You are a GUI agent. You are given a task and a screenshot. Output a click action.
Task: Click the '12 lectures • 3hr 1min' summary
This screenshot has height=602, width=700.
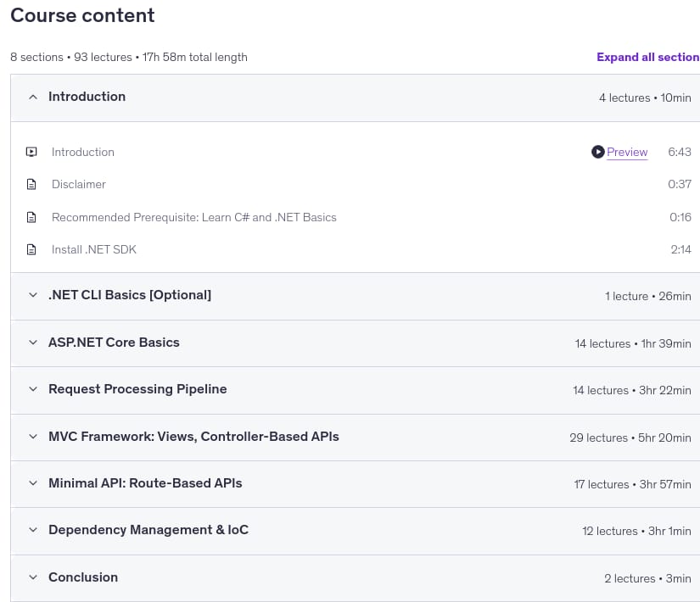[x=636, y=531]
